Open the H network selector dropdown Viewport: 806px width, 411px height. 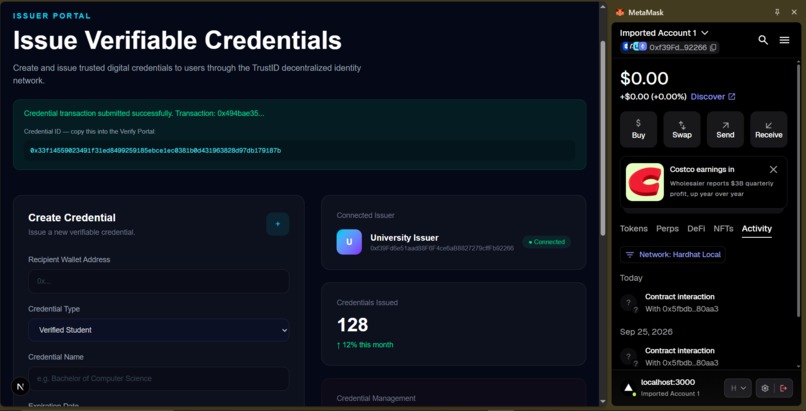[x=738, y=388]
